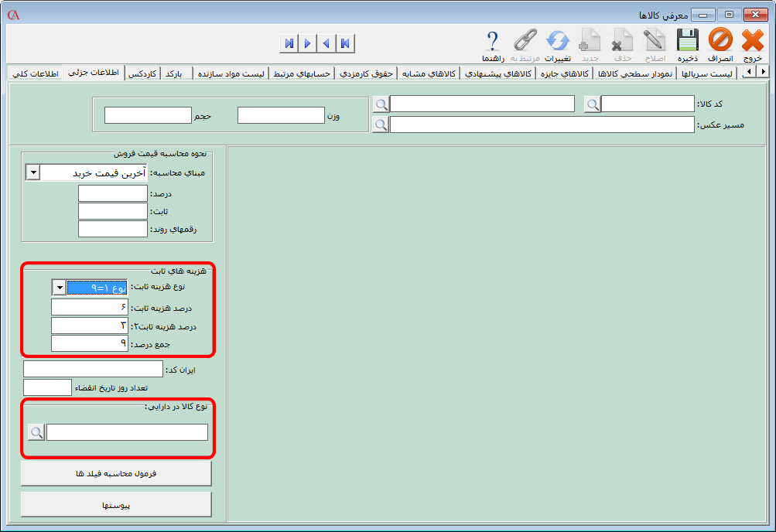This screenshot has height=532, width=776.
Task: Open the راهنما (Help) question mark icon
Action: (493, 45)
